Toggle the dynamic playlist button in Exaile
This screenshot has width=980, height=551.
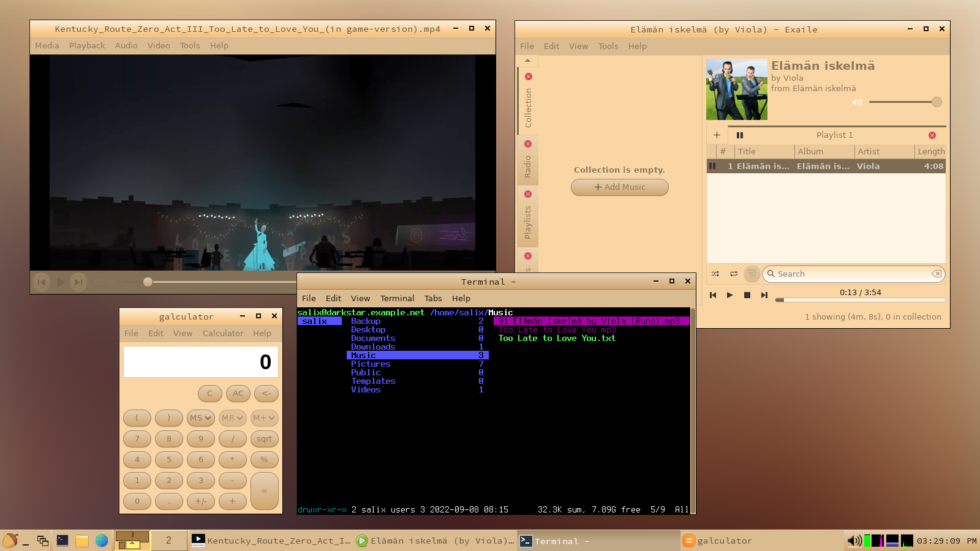pos(752,274)
